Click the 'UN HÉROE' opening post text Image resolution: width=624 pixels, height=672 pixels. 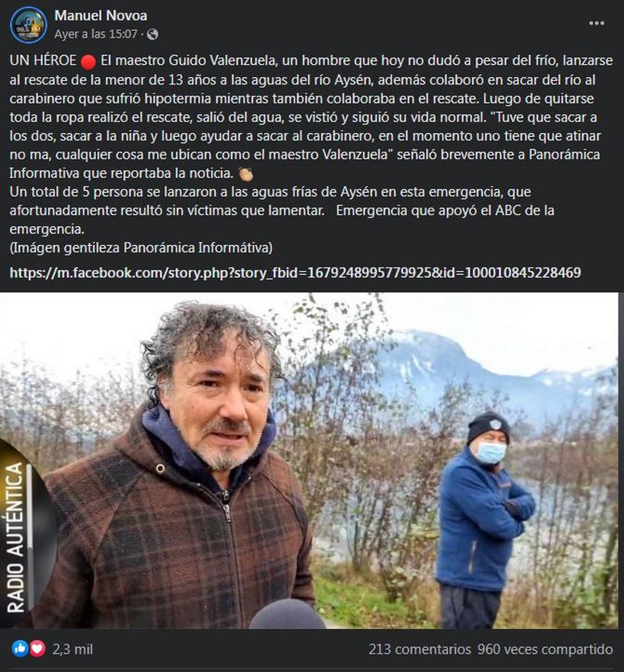[x=43, y=61]
